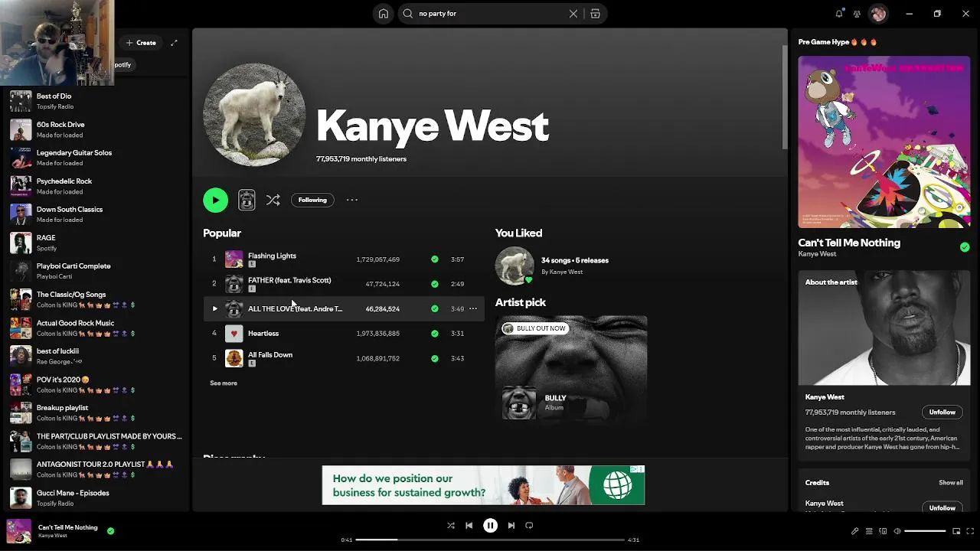The image size is (980, 551).
Task: Open Legendary Guitar Solos playlist
Action: pos(96,158)
